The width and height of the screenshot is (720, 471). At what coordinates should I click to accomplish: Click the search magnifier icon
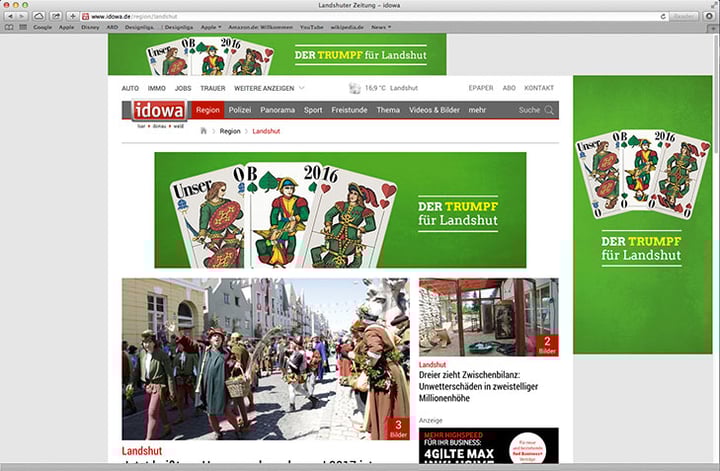click(549, 110)
